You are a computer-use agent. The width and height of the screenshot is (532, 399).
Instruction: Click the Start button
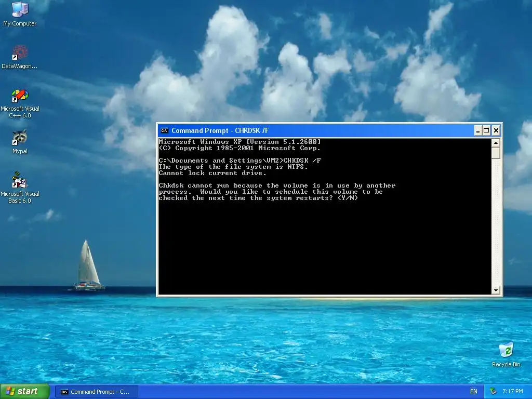coord(25,392)
